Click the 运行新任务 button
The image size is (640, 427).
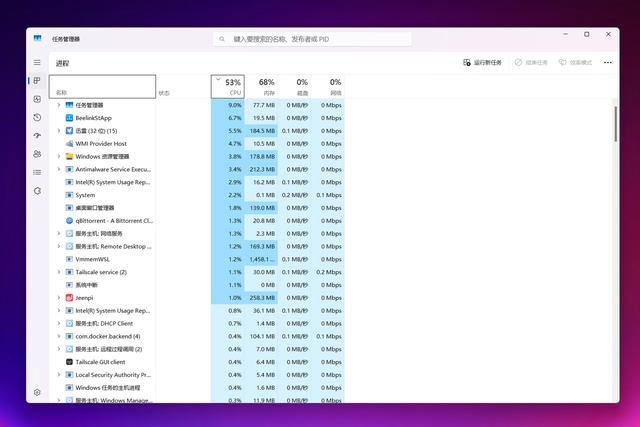482,62
